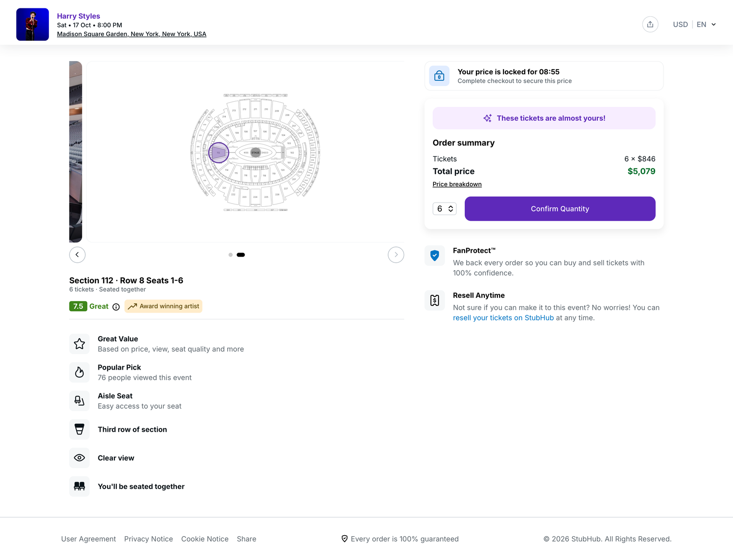
Task: Go to next image in carousel
Action: coord(396,255)
